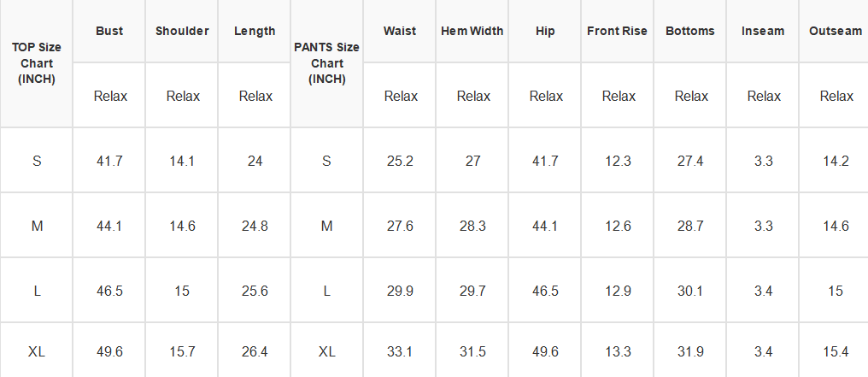Select the shoulder value 14.6
This screenshot has width=868, height=377.
182,226
